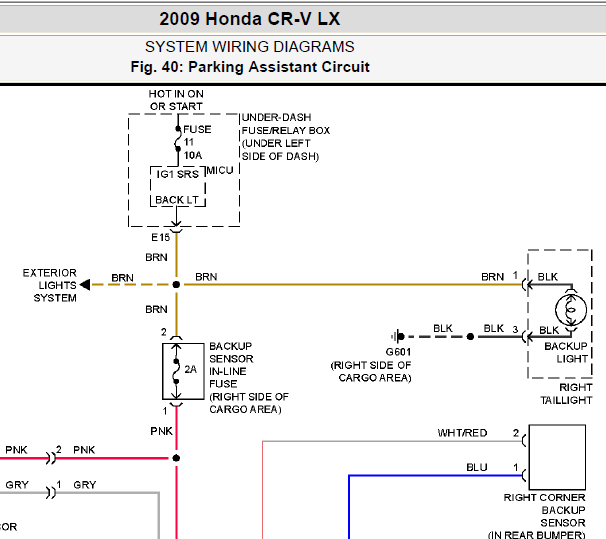
Task: Click the E15 connector label
Action: pyautogui.click(x=160, y=237)
